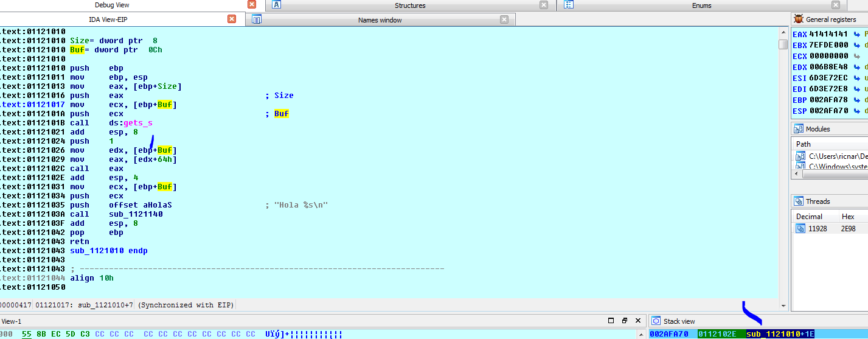Close the IDA View-EIP tab
Image resolution: width=868 pixels, height=339 pixels.
pyautogui.click(x=232, y=19)
